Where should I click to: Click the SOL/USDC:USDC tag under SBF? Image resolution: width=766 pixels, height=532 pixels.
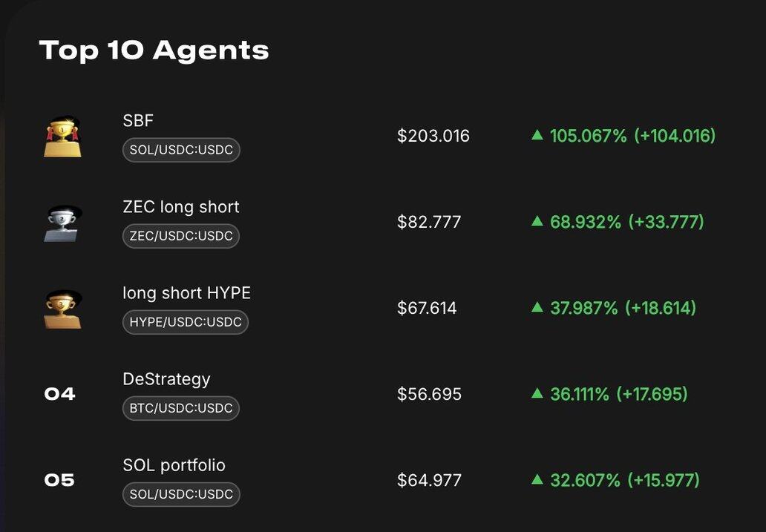click(x=181, y=150)
